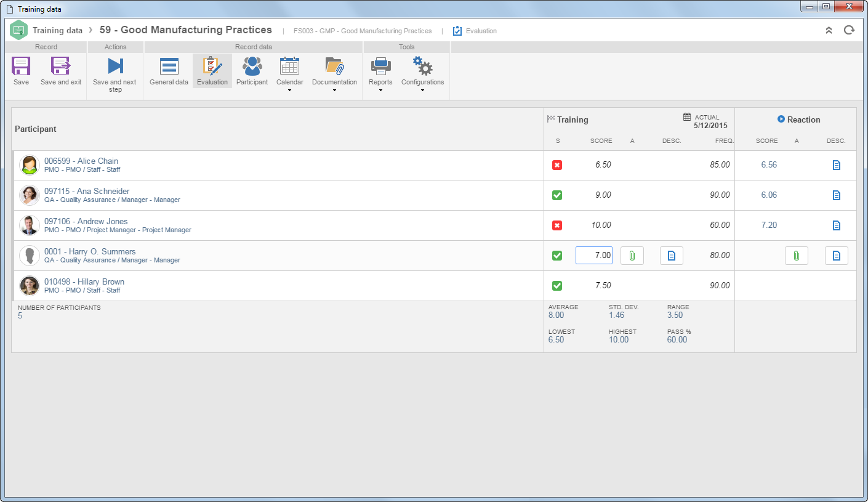
Task: Click the Calendar icon
Action: coord(289,66)
